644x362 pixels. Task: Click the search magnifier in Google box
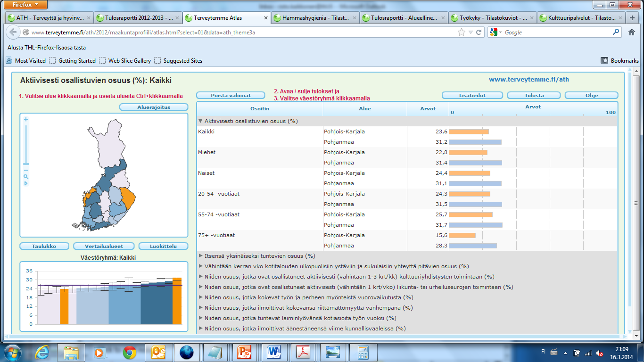click(x=616, y=33)
